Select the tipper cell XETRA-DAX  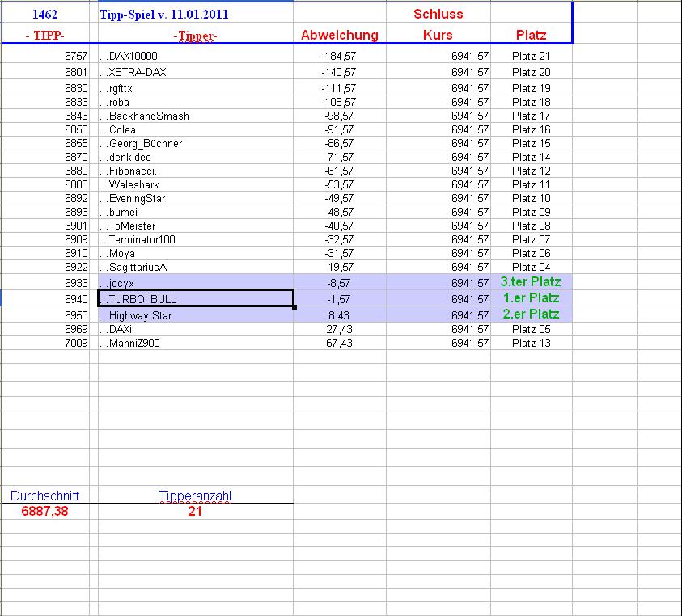[x=196, y=72]
